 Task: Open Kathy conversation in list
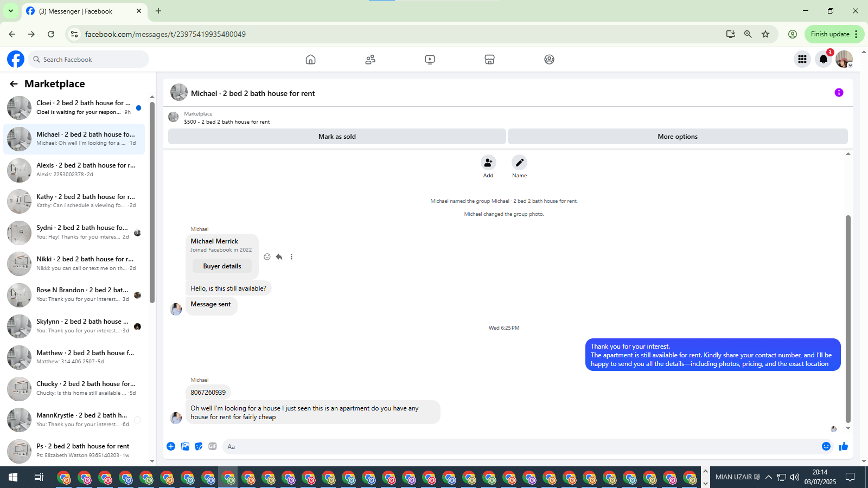point(74,201)
